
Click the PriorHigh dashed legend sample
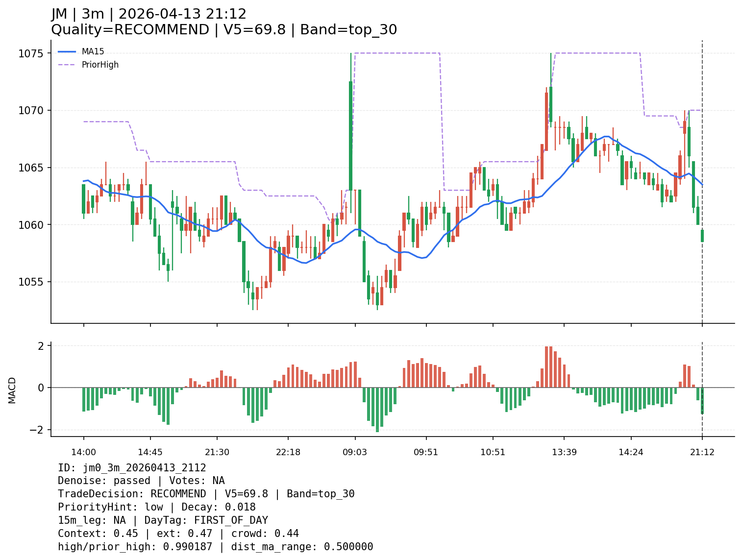(67, 65)
